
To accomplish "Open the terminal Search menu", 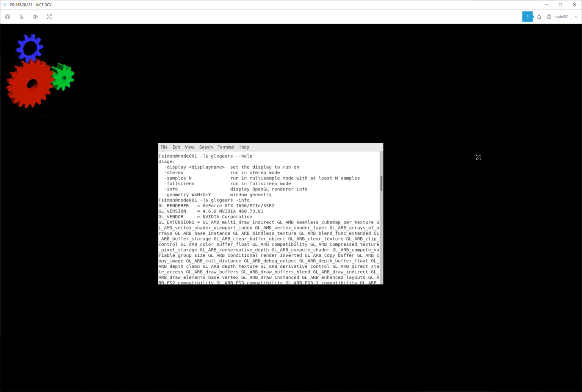I will click(206, 147).
